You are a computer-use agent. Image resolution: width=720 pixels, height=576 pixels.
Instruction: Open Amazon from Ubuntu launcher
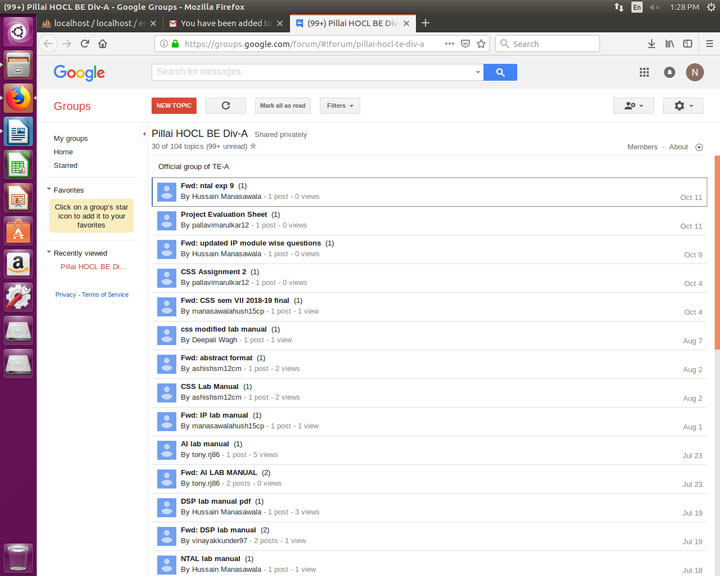pos(18,263)
